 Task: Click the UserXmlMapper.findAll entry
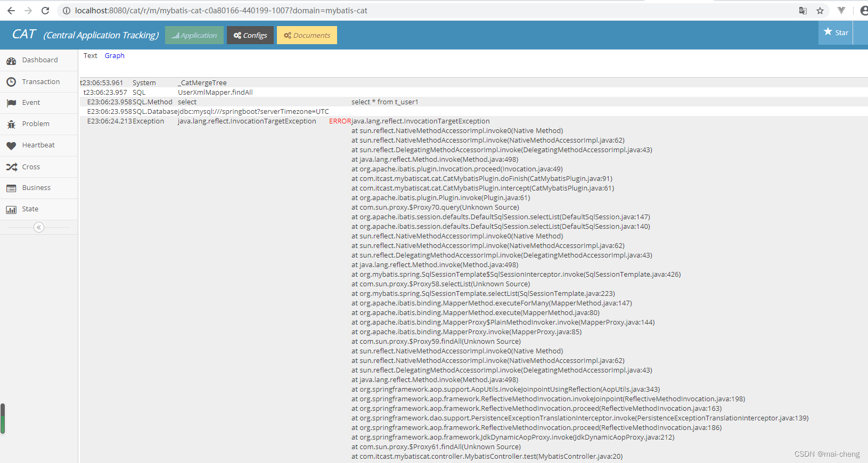215,92
